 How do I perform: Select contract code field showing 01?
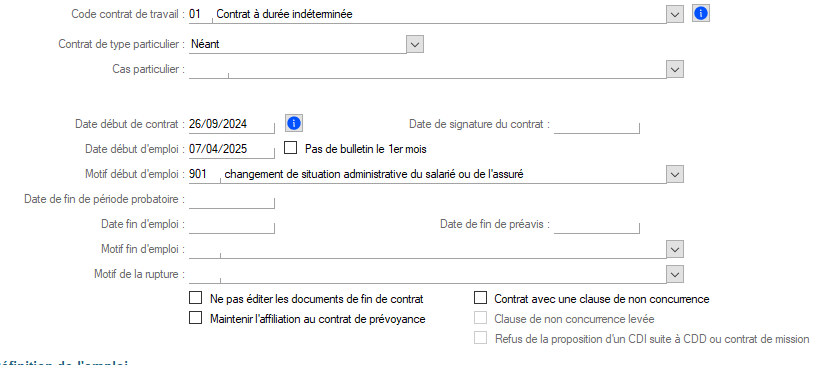(x=200, y=14)
